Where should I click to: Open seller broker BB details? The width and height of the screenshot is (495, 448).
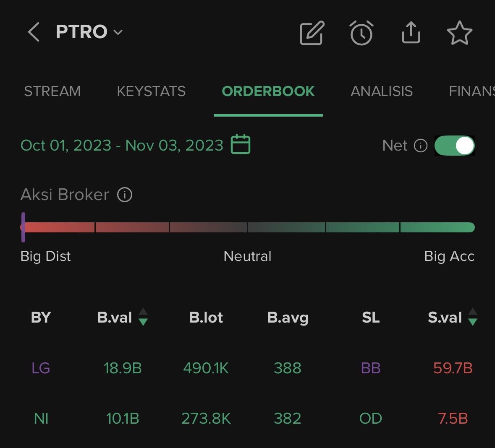[x=371, y=368]
